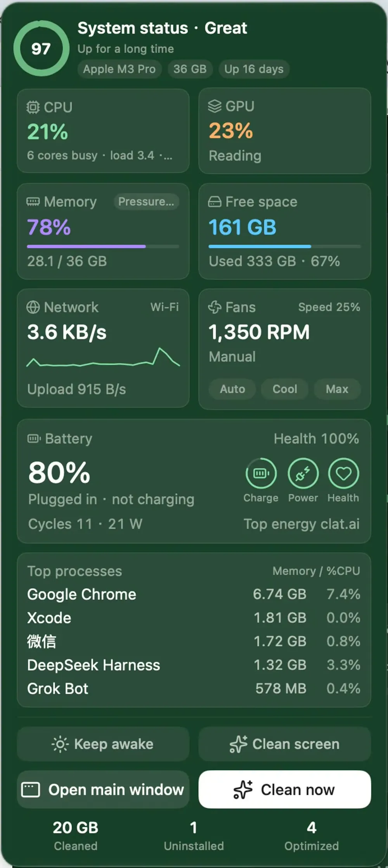Switch fans to Auto mode
Image resolution: width=388 pixels, height=868 pixels.
point(232,389)
